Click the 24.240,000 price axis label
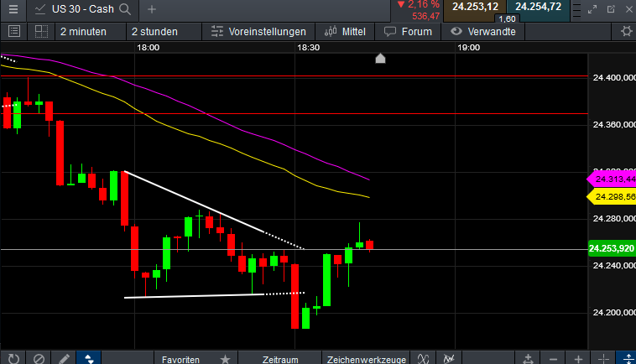636x364 pixels. point(614,266)
